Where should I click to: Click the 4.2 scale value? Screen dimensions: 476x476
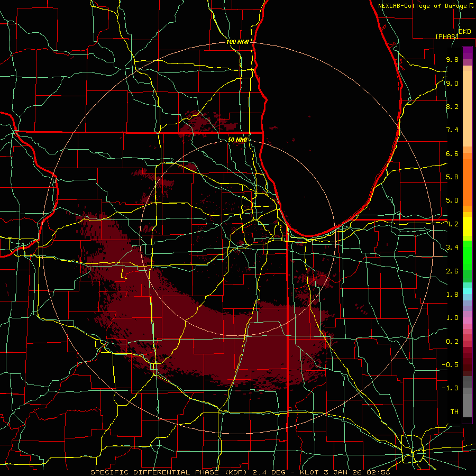coord(452,224)
